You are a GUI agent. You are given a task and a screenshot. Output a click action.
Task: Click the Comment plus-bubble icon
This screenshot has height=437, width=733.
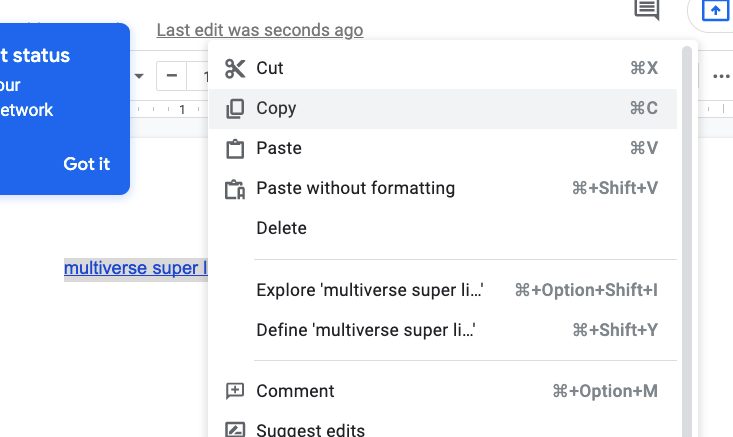235,391
